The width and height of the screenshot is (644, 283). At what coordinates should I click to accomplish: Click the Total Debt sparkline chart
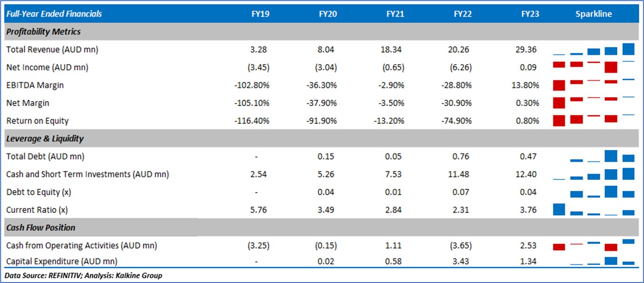(x=594, y=156)
